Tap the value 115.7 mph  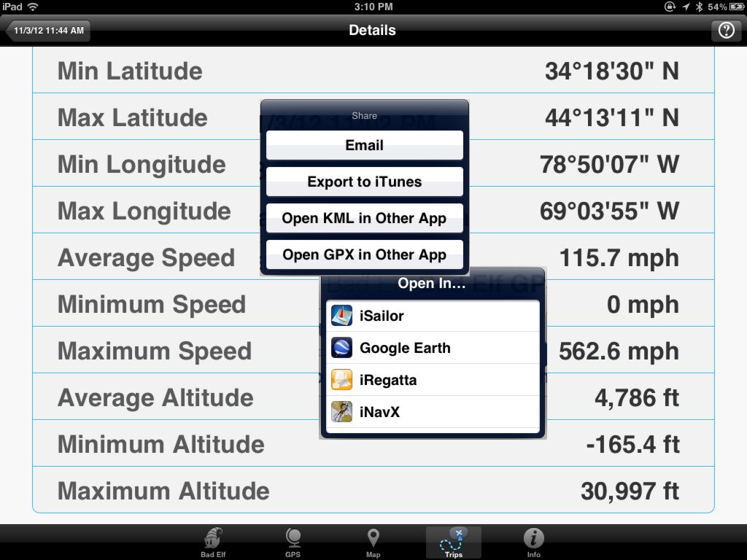coord(619,257)
